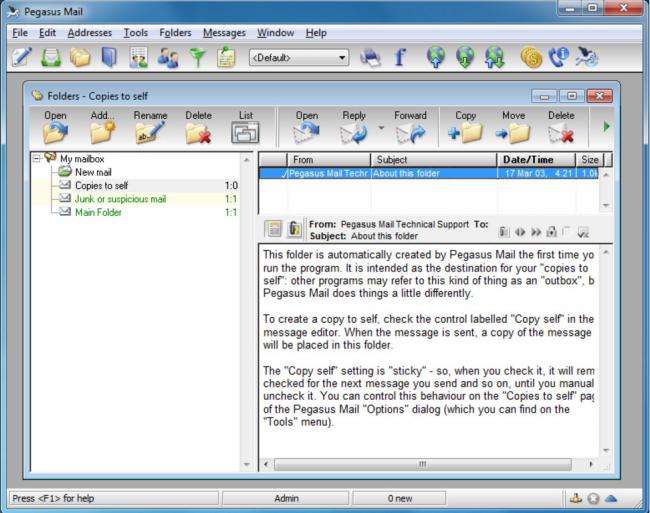Select the Main Folder in tree
The width and height of the screenshot is (650, 513).
pos(98,212)
